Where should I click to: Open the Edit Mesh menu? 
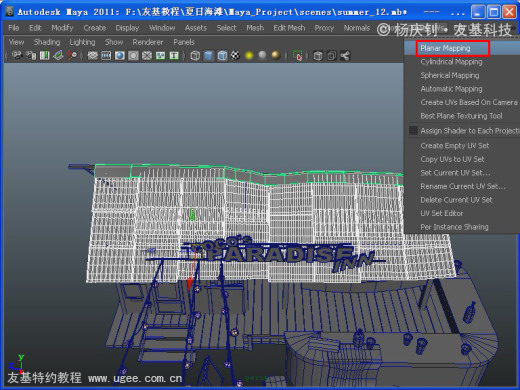click(x=289, y=28)
